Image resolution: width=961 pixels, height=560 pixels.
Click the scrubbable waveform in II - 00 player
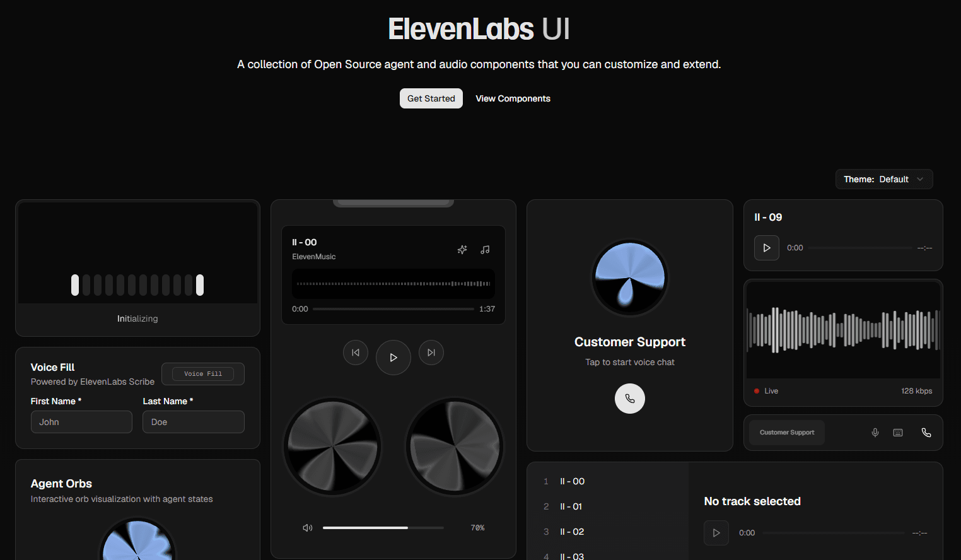pos(393,284)
